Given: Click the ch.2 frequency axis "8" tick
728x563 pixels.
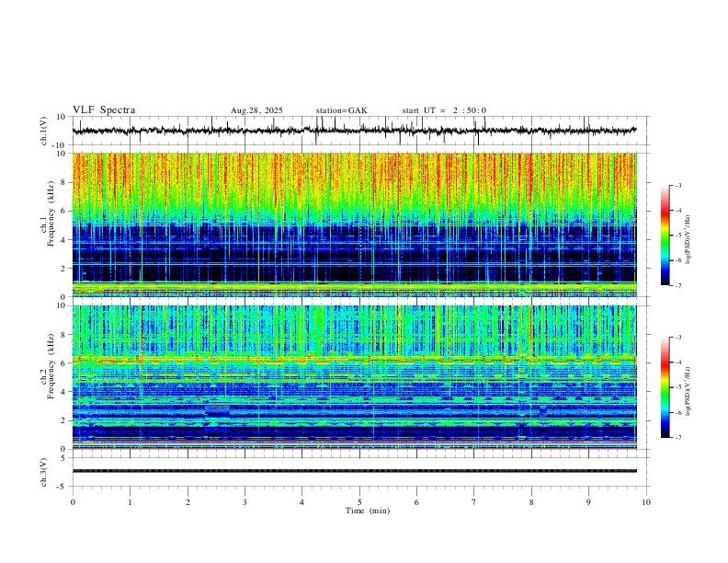Looking at the screenshot, I should tap(64, 335).
